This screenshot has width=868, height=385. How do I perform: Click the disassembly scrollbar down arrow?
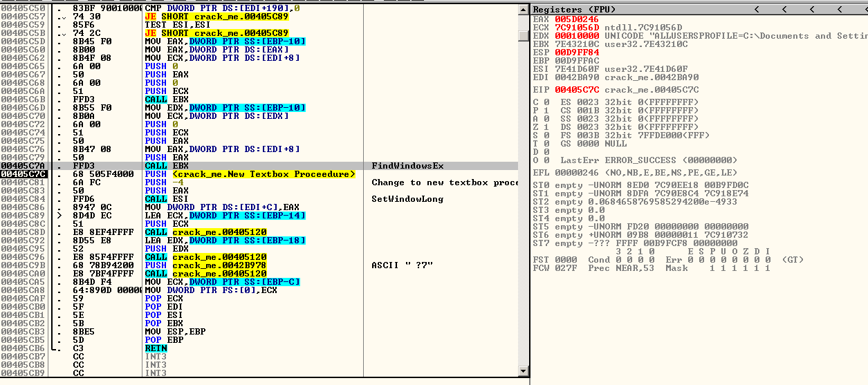point(524,373)
